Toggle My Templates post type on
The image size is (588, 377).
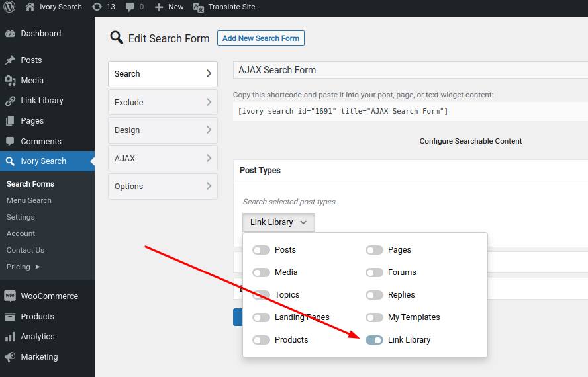point(374,317)
